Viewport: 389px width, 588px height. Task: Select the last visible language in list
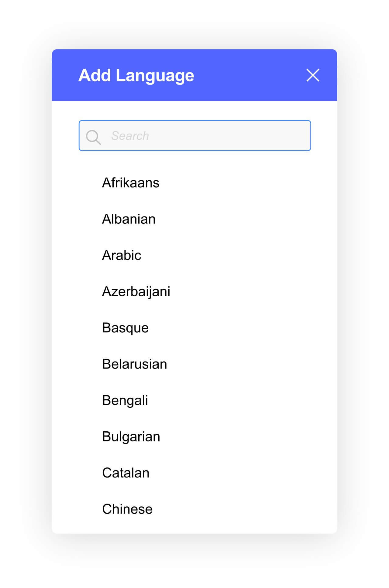coord(127,509)
